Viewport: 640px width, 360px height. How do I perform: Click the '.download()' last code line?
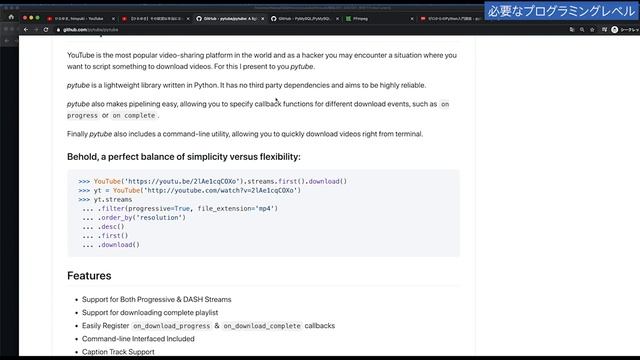coord(111,245)
